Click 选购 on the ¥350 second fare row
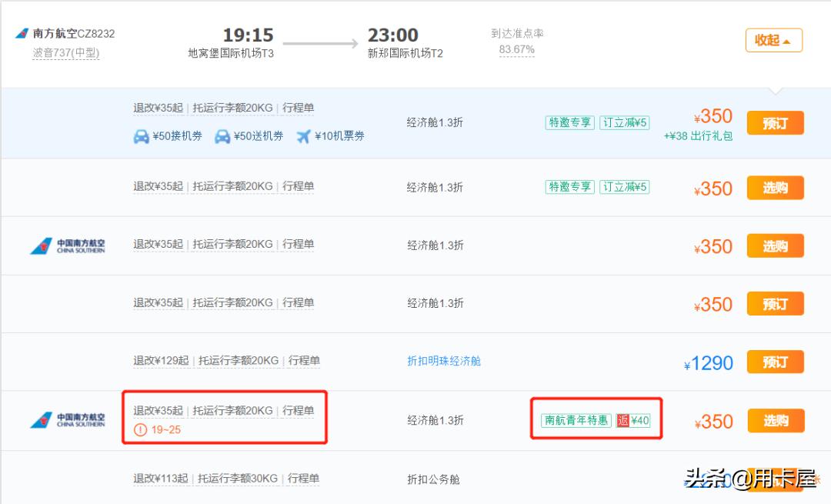This screenshot has width=831, height=504. (x=775, y=187)
